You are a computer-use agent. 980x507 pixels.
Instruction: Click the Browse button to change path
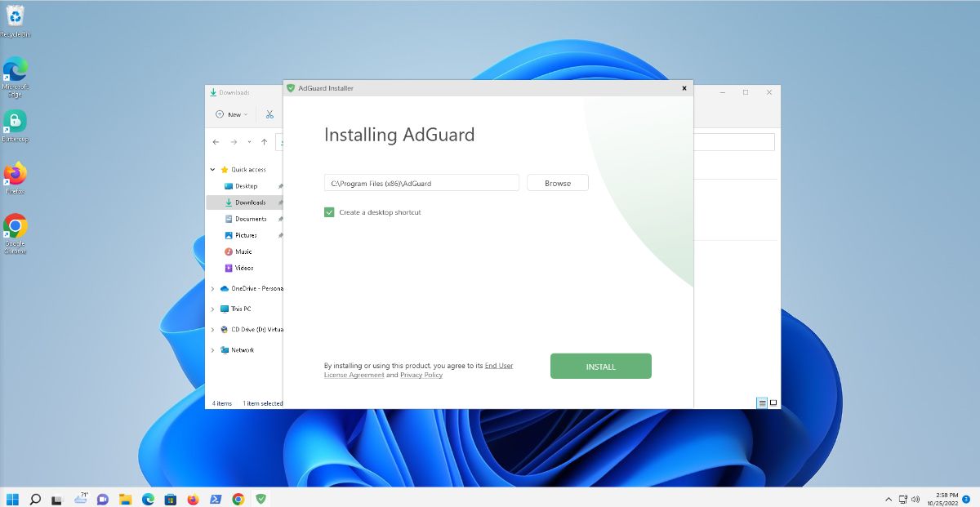click(x=557, y=182)
